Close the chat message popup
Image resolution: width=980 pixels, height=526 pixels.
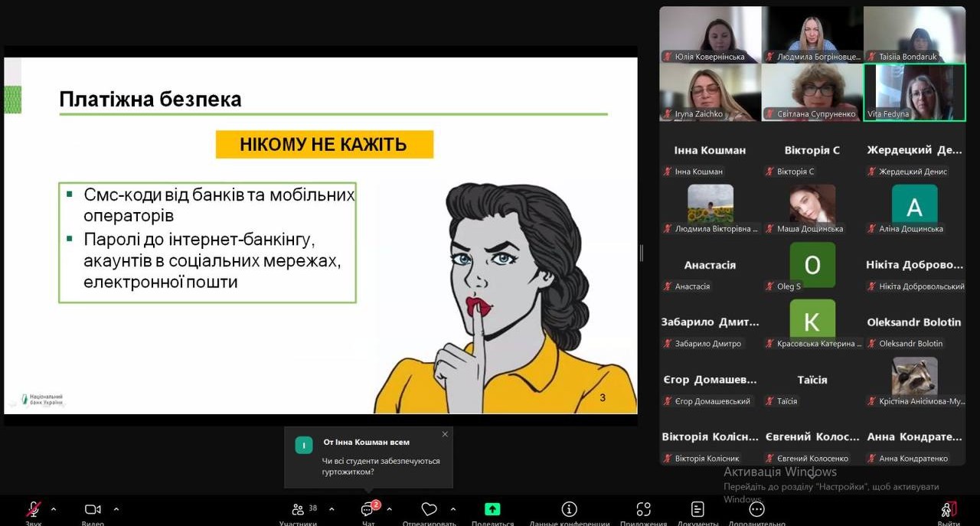pyautogui.click(x=445, y=435)
